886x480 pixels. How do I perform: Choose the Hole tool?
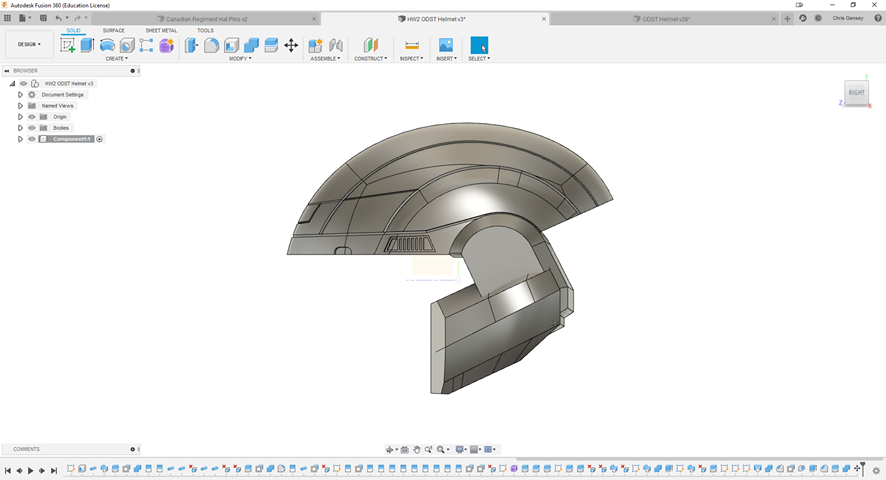click(127, 45)
